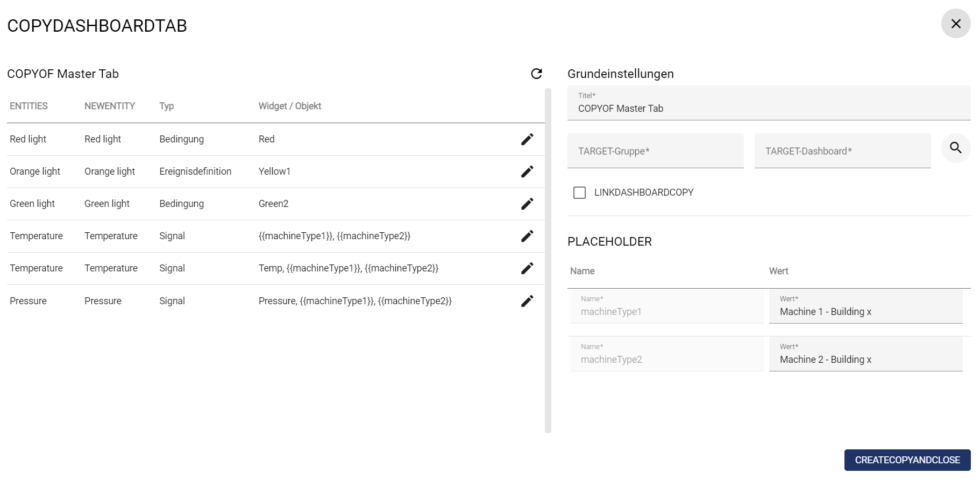
Task: Edit the Red light entity row
Action: (x=527, y=139)
